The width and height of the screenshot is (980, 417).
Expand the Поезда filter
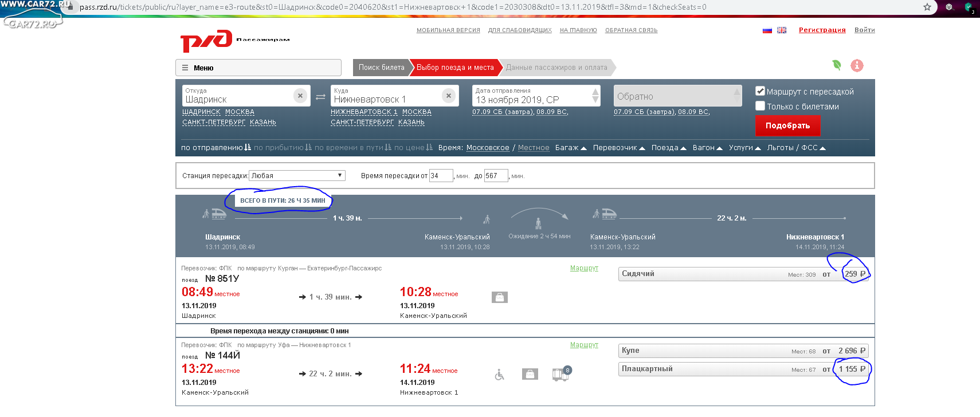(x=669, y=148)
